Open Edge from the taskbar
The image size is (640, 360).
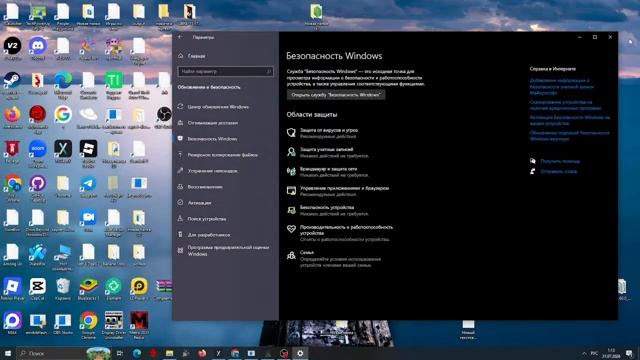click(137, 353)
